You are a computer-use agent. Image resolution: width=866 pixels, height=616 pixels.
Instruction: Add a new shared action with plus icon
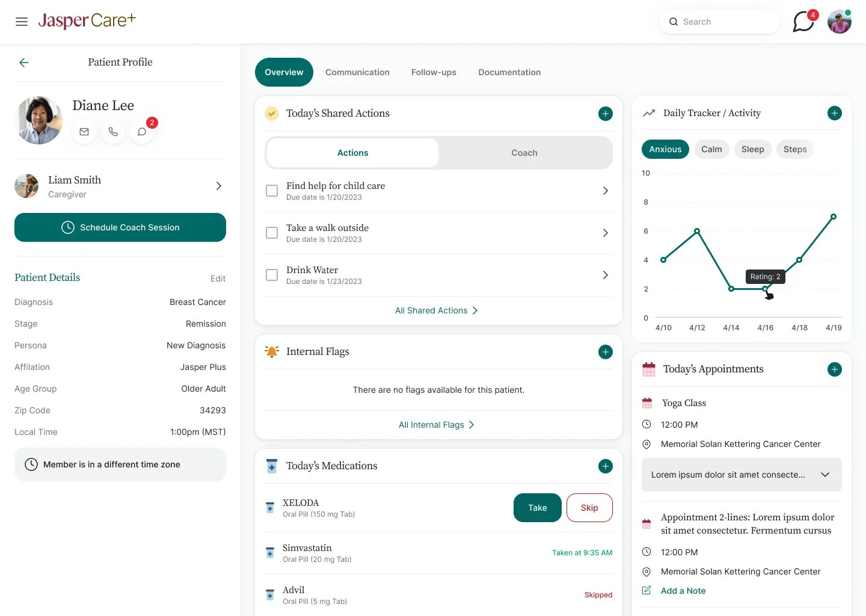coord(606,114)
